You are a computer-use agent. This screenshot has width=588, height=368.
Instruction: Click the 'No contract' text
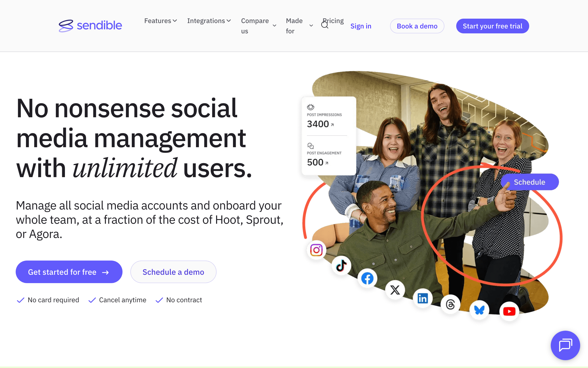[184, 300]
